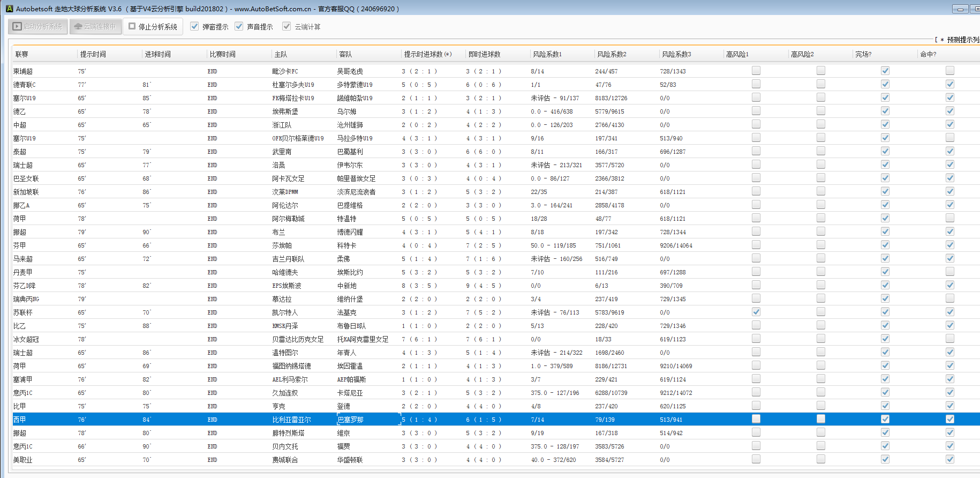Sort table by the 联赛 column header

[x=22, y=54]
